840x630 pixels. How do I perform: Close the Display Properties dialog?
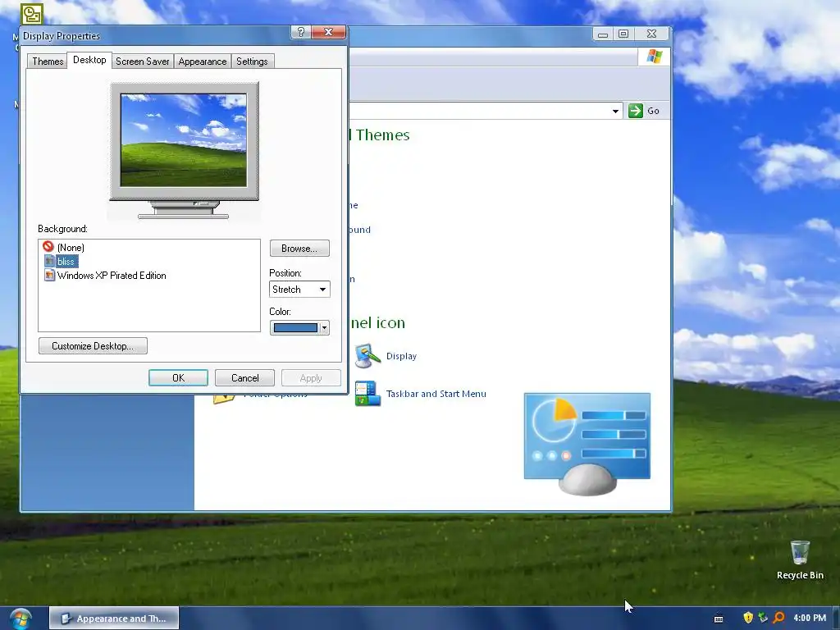point(328,32)
